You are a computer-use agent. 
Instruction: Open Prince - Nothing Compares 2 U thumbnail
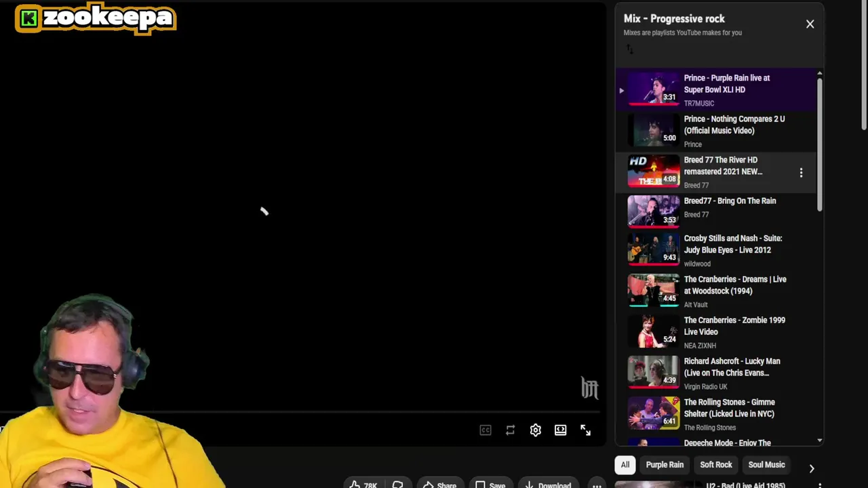[653, 129]
